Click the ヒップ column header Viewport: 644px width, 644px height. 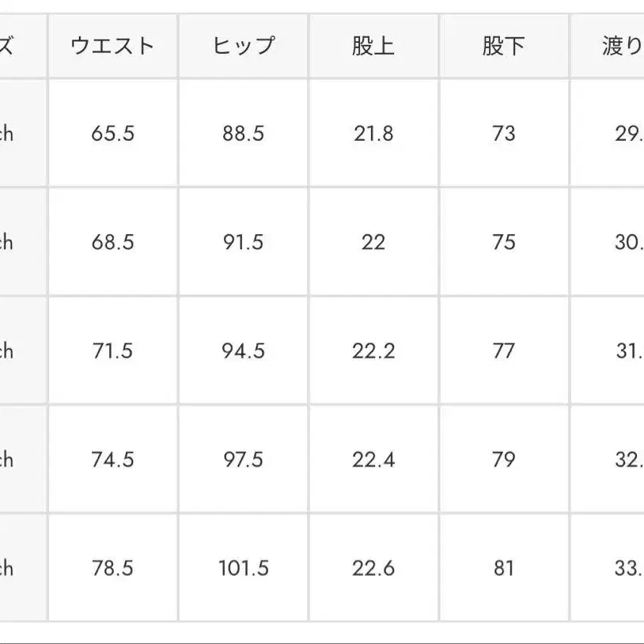(243, 46)
